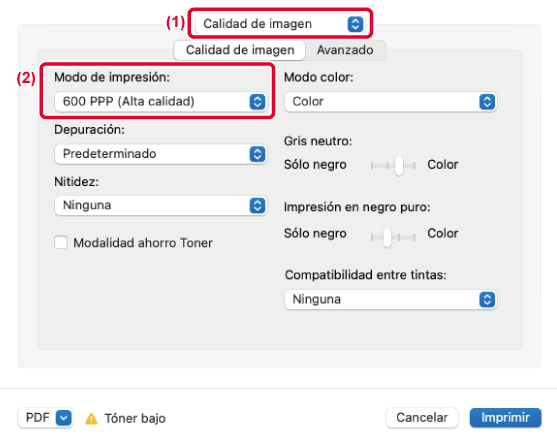Expand the Predeterminado Depuración dropdown

tap(160, 154)
